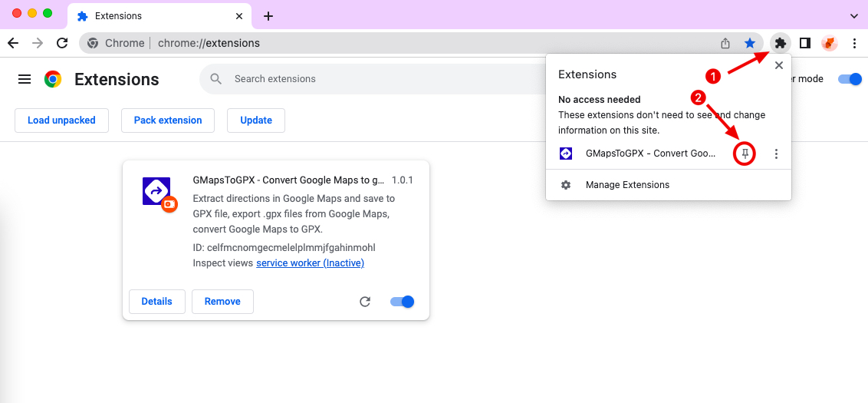Reload the page with the refresh icon
868x403 pixels.
[x=63, y=43]
